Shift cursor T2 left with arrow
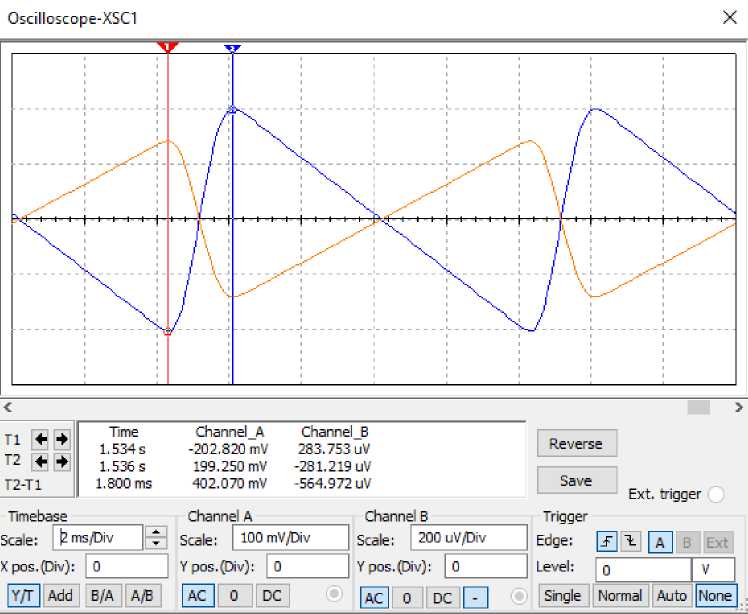 (41, 461)
